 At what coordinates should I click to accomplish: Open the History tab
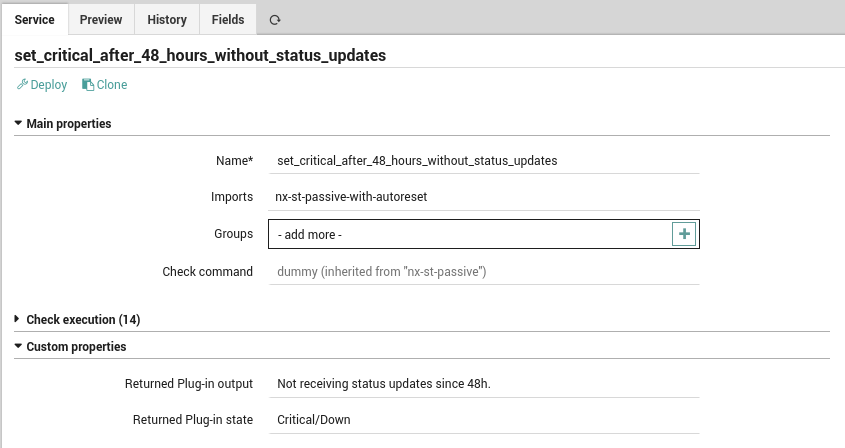tap(167, 19)
